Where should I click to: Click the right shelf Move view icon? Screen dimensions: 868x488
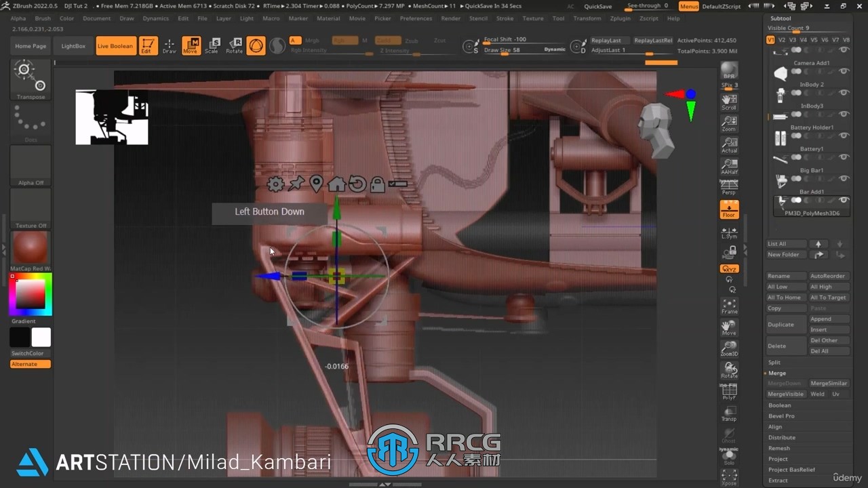tap(729, 328)
